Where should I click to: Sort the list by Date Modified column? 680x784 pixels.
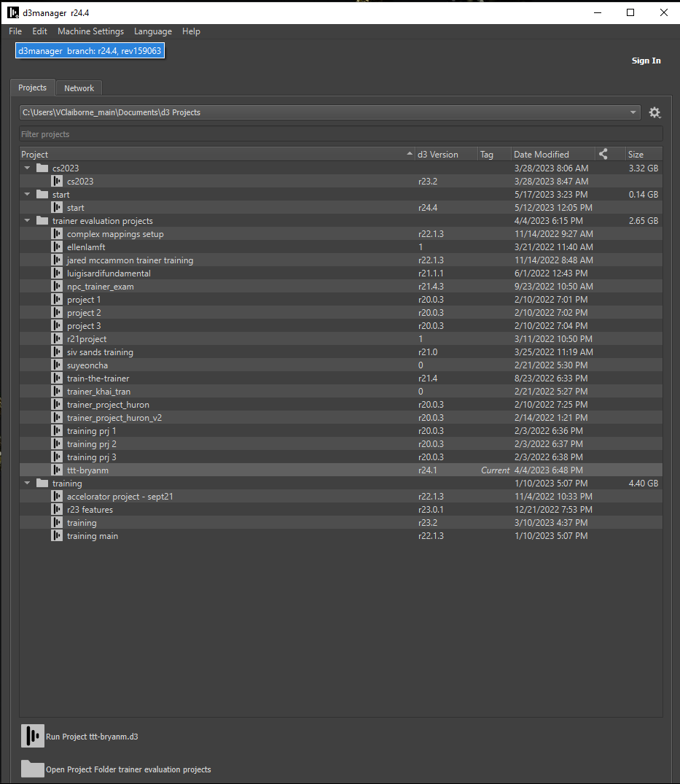click(541, 154)
